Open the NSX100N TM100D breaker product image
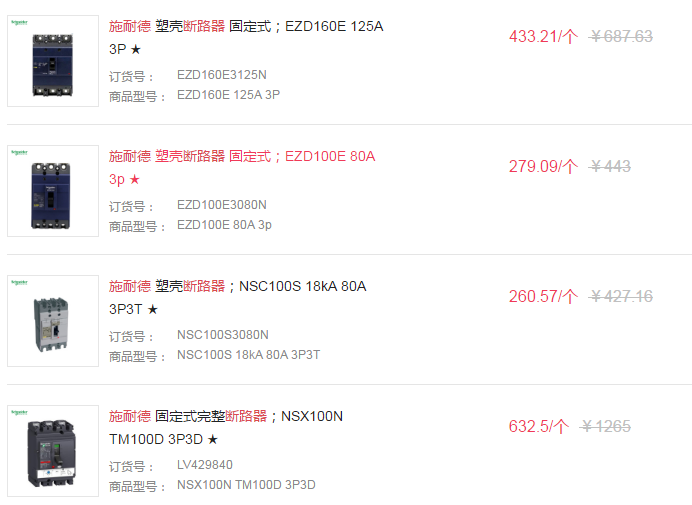The height and width of the screenshot is (505, 692). [x=53, y=451]
